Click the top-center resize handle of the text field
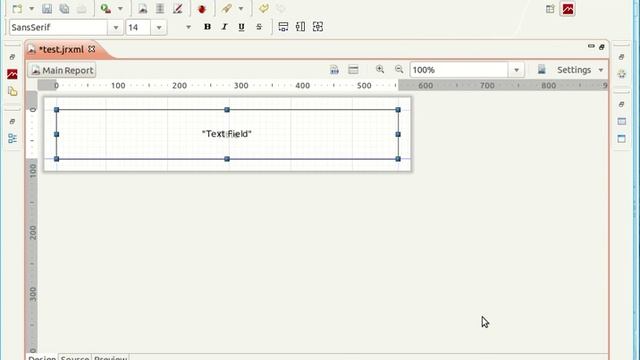Screen dimensions: 640x360 pos(227,110)
